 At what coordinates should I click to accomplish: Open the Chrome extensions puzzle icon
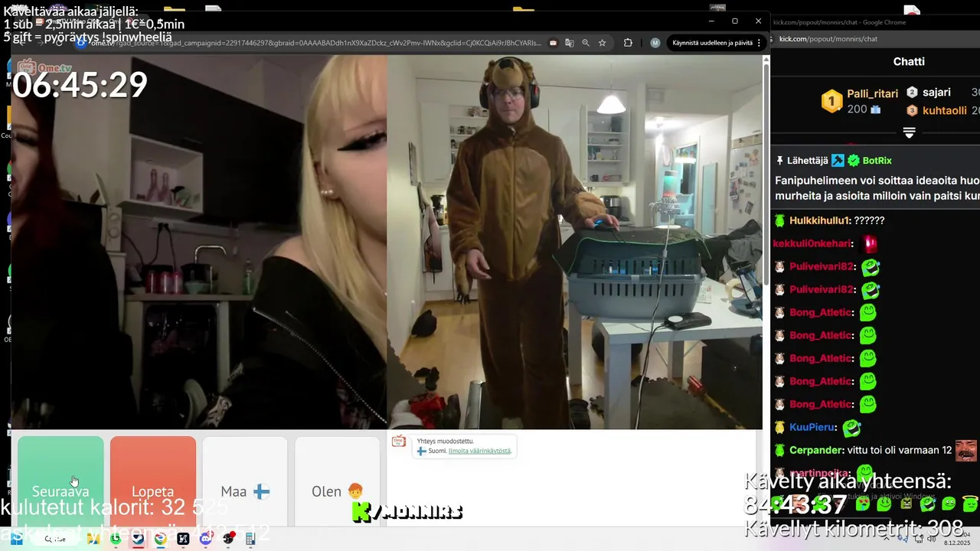point(628,43)
